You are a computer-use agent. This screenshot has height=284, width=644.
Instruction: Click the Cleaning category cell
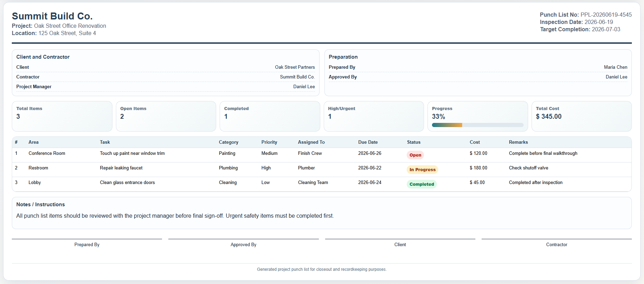pos(228,183)
